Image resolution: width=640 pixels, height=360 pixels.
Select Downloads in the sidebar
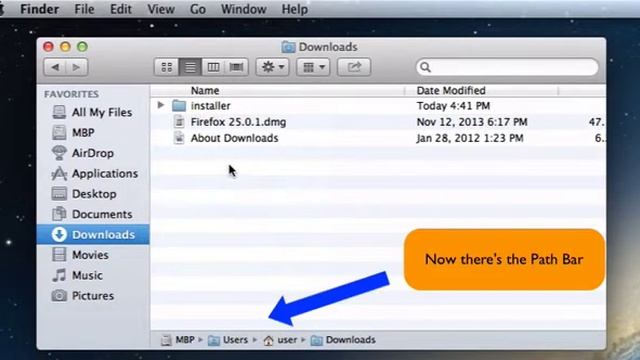93,234
